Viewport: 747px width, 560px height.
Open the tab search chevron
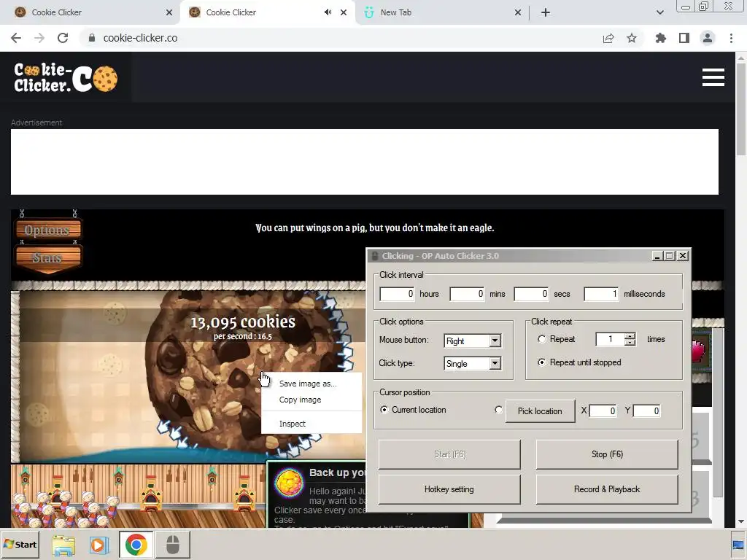coord(659,12)
